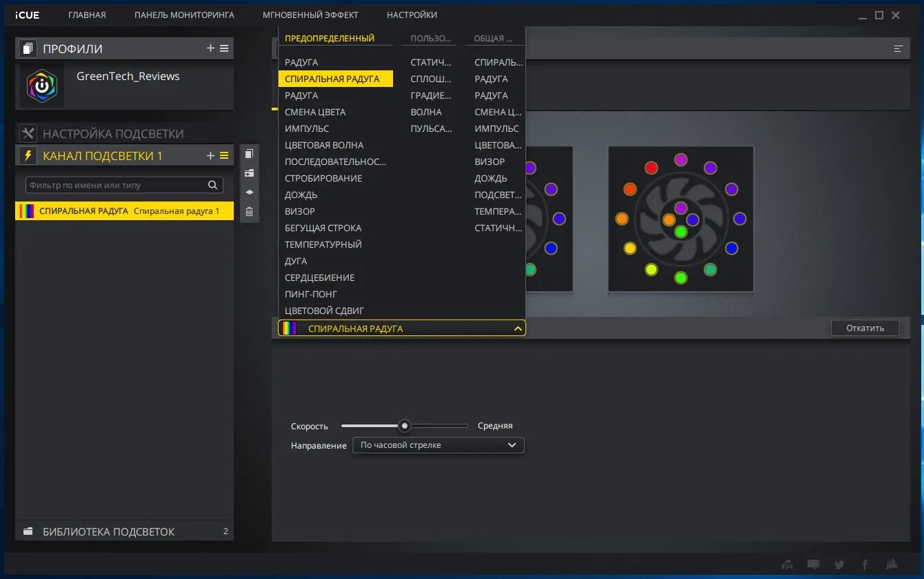
Task: Choose the Стробирование effect
Action: point(323,178)
